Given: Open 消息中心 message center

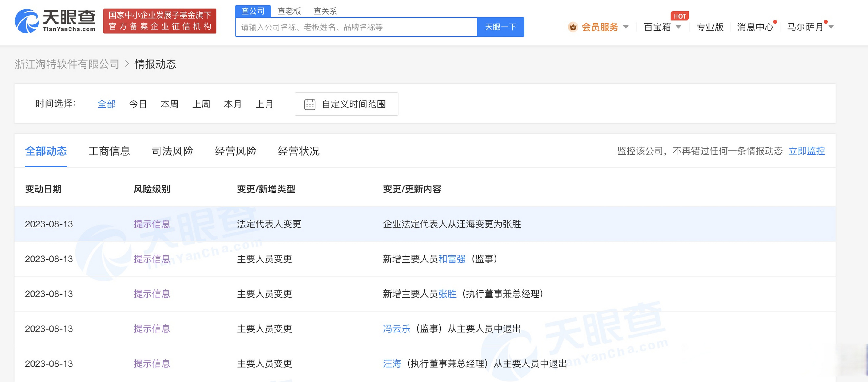Looking at the screenshot, I should pos(755,27).
